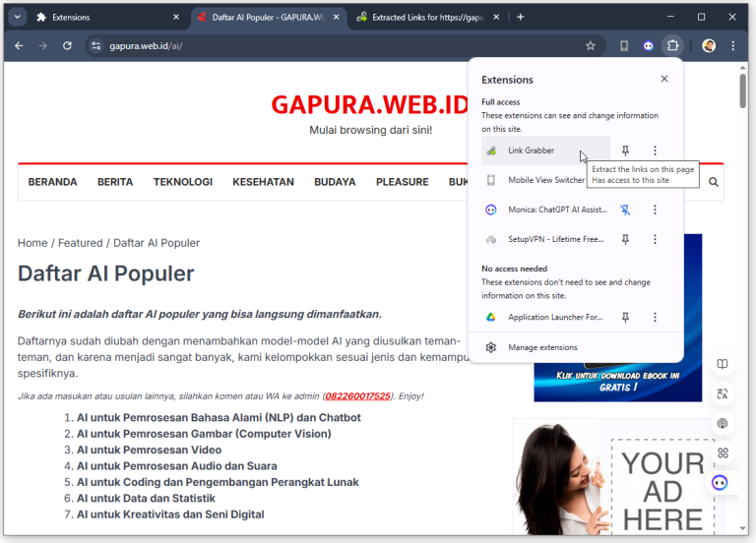This screenshot has width=756, height=543.
Task: Switch to the Extensions tab
Action: click(108, 18)
